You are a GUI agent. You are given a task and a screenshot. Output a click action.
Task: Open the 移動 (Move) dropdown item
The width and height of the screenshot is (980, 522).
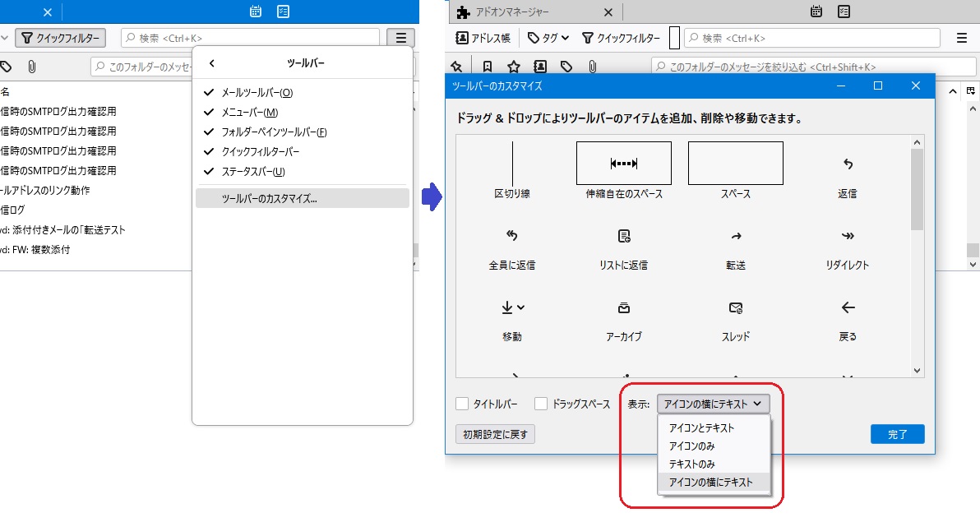pyautogui.click(x=512, y=308)
